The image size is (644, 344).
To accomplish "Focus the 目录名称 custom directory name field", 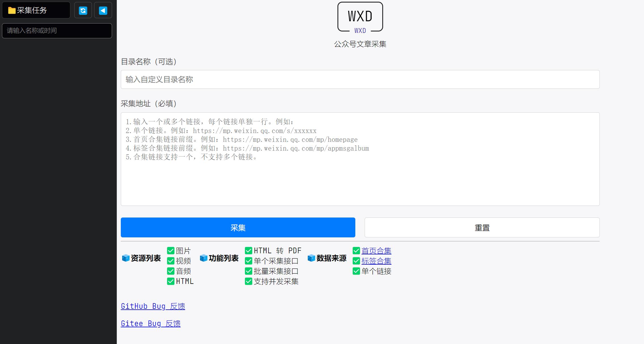I will point(360,79).
